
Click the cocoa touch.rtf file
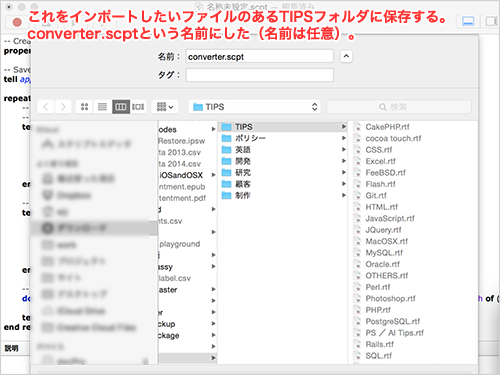(393, 138)
